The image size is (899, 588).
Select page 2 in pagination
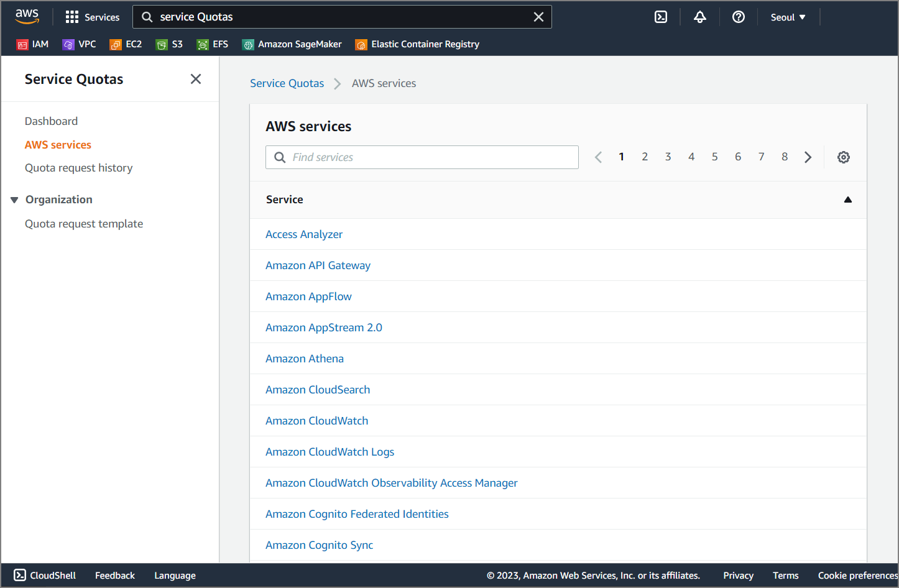pos(645,157)
